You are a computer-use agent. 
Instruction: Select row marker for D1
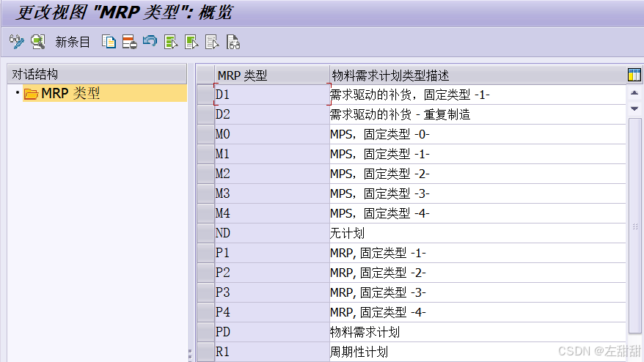click(x=205, y=95)
